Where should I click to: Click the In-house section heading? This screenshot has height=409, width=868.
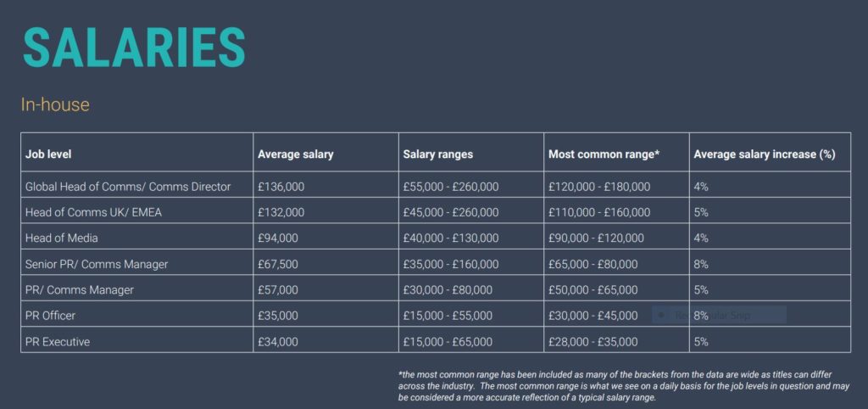(55, 105)
